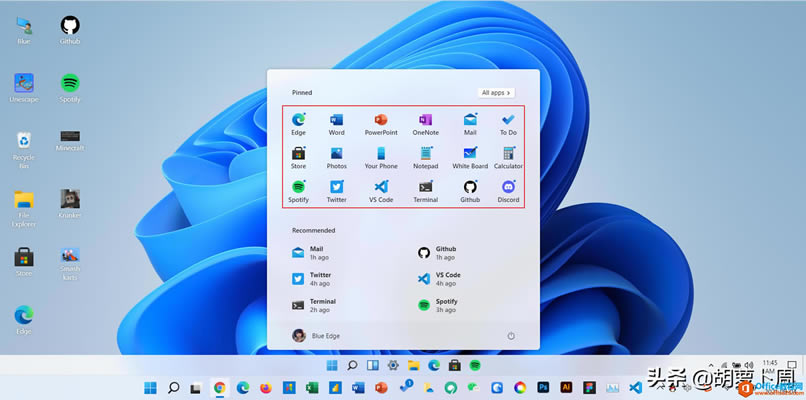Open File Explorer folder on upper taskbar
This screenshot has height=400, width=806.
[414, 365]
